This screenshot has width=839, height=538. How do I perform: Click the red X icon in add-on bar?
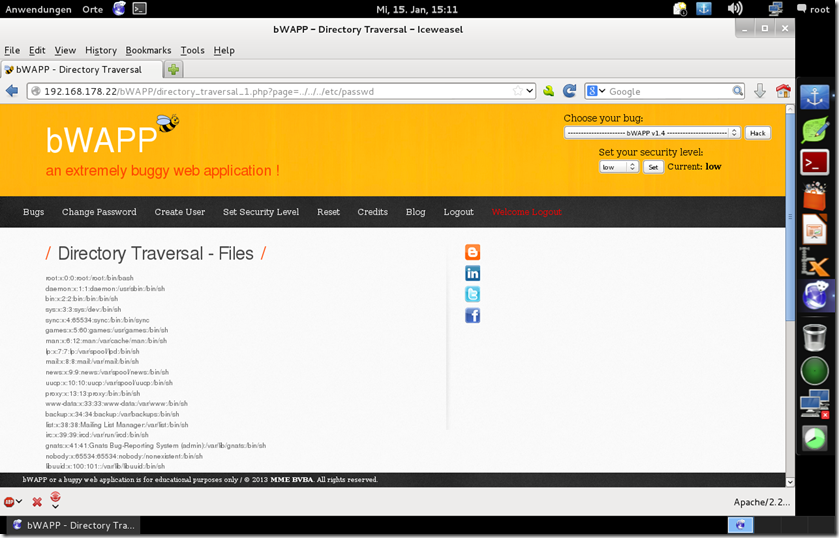click(x=37, y=502)
